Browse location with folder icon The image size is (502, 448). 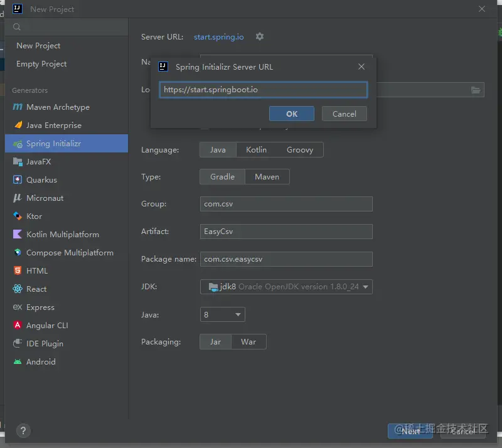(x=476, y=90)
